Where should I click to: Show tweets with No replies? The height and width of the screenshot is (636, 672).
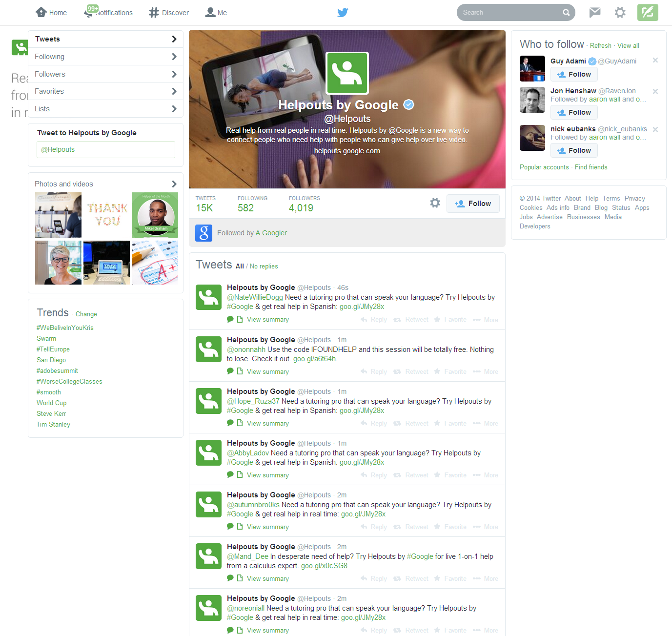(x=264, y=267)
